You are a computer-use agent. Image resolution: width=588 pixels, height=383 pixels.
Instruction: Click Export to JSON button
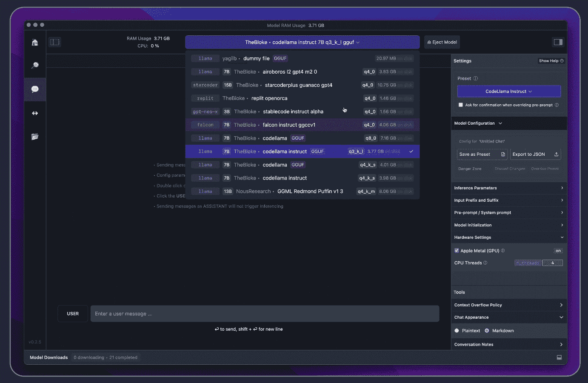click(535, 154)
